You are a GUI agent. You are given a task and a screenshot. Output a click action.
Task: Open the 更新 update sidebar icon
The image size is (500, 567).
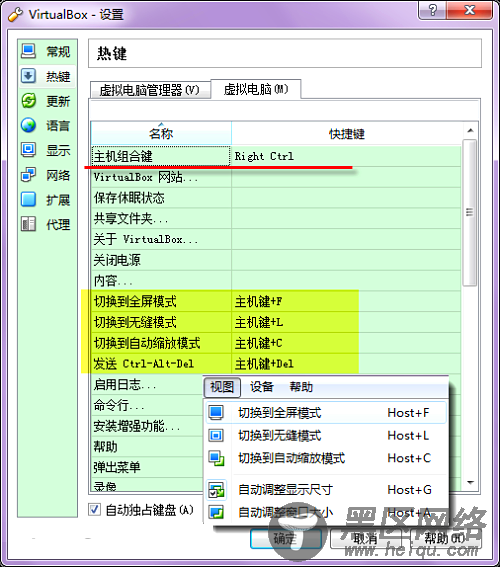click(28, 101)
